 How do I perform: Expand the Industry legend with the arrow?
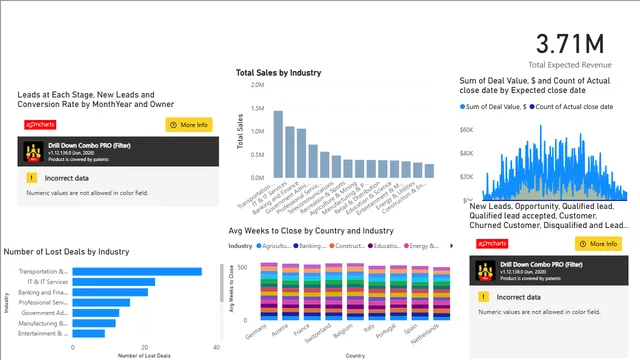click(x=451, y=246)
